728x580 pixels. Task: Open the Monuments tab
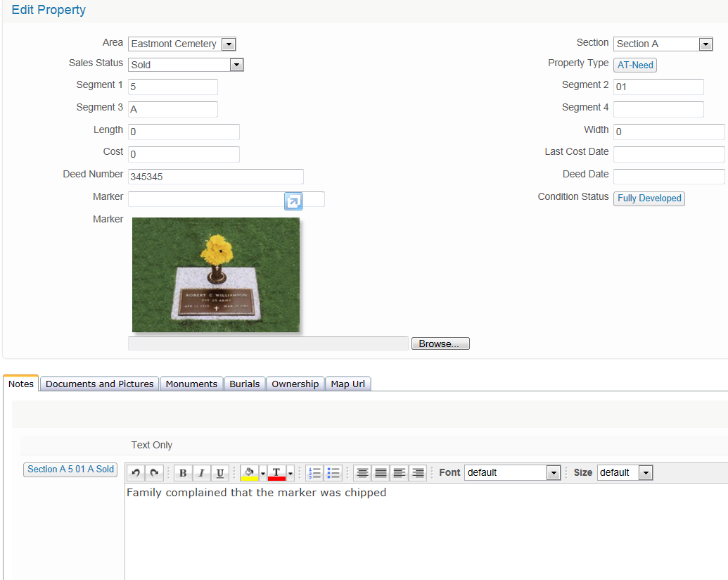[191, 384]
